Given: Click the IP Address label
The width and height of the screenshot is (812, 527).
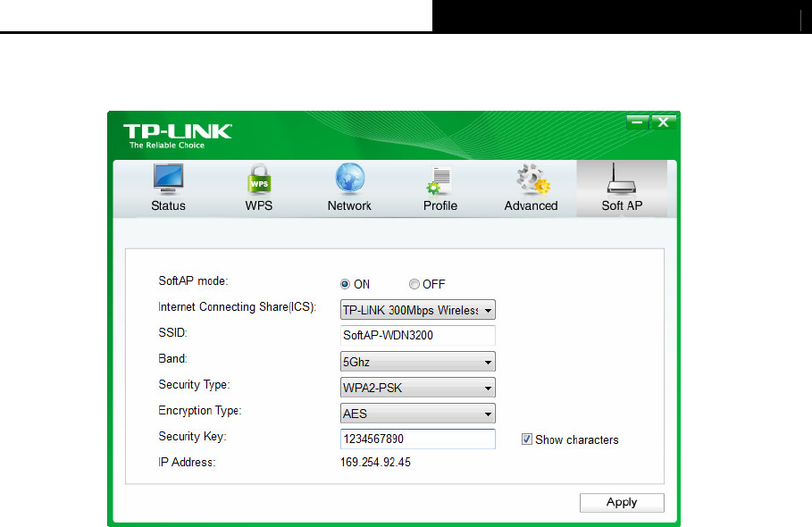Looking at the screenshot, I should point(187,463).
